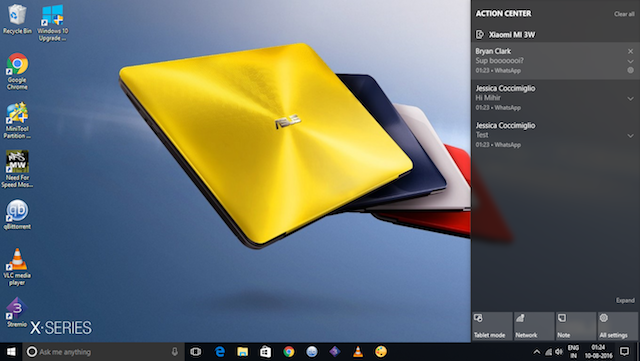Select the MiniTool Partition desktop shortcut

[x=17, y=120]
